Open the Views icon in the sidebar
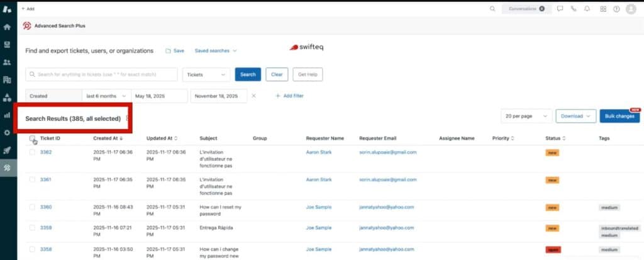The width and height of the screenshot is (644, 260). tap(6, 45)
